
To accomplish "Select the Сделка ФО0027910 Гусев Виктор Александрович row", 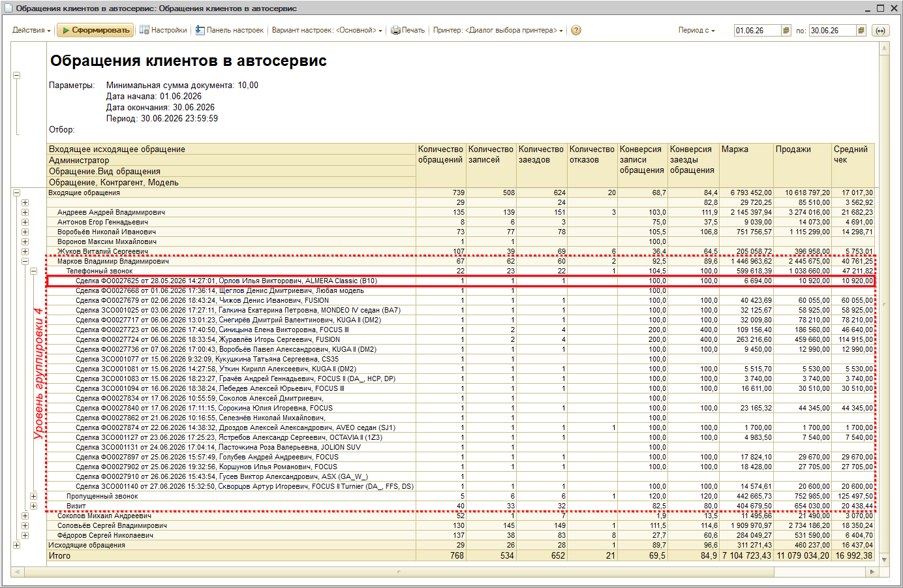I will 461,476.
